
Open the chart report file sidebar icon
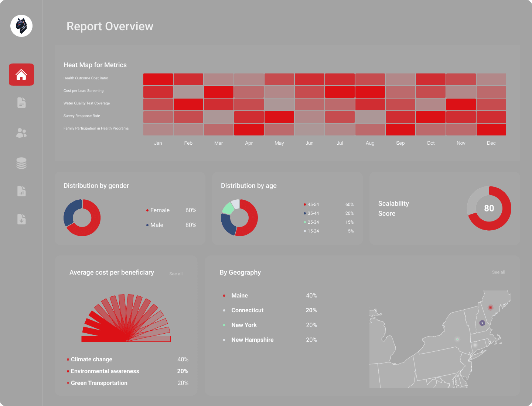pos(21,191)
